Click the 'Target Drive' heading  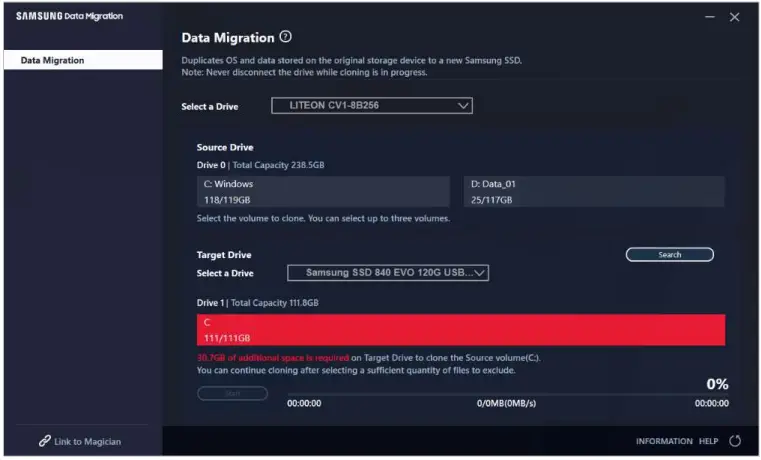(224, 255)
